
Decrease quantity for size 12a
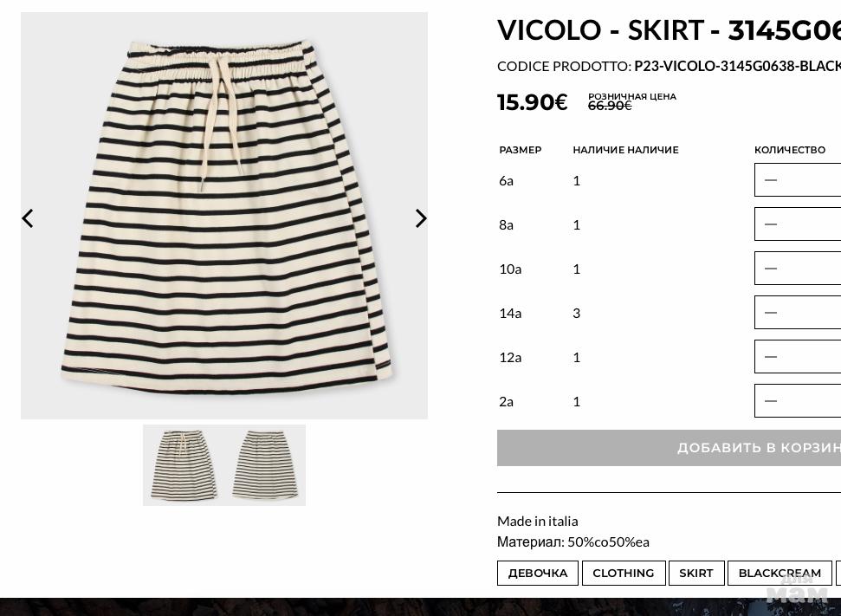771,357
